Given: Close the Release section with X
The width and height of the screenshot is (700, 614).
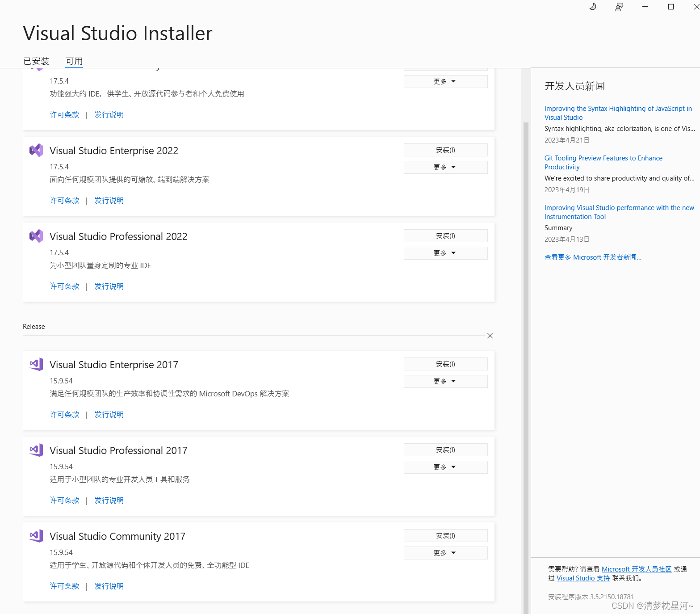Looking at the screenshot, I should tap(490, 336).
